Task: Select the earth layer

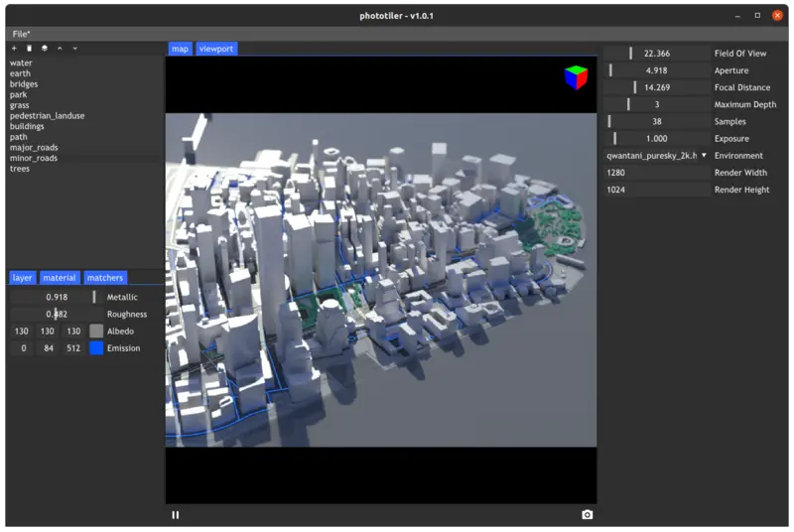Action: pyautogui.click(x=20, y=73)
